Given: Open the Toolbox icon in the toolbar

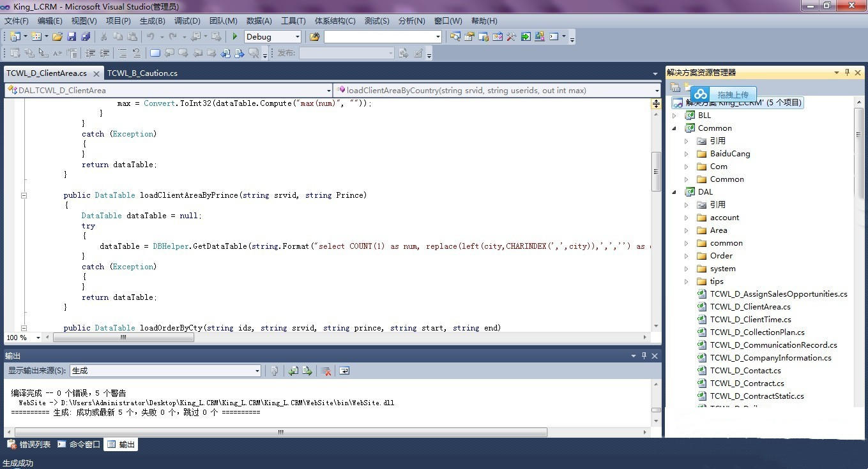Looking at the screenshot, I should click(511, 37).
